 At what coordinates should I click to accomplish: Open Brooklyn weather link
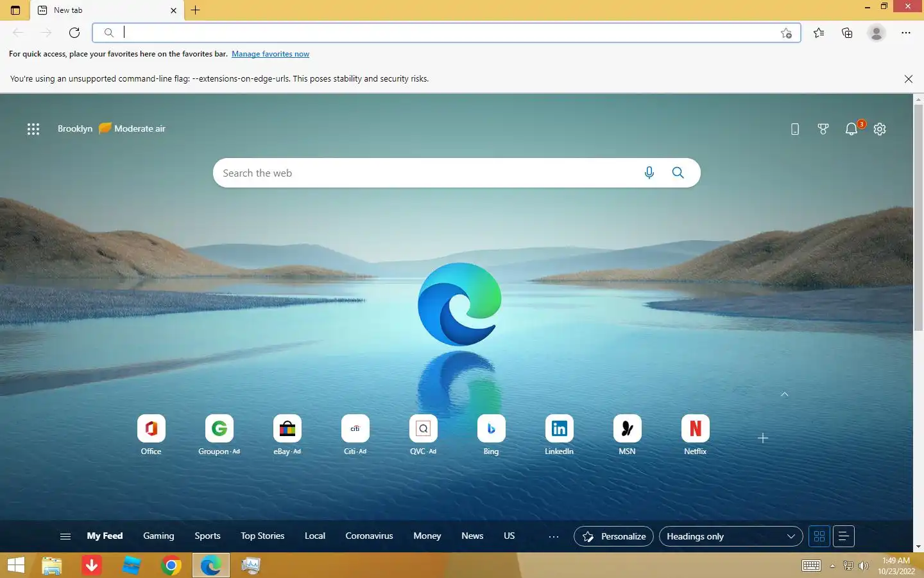[x=75, y=129]
